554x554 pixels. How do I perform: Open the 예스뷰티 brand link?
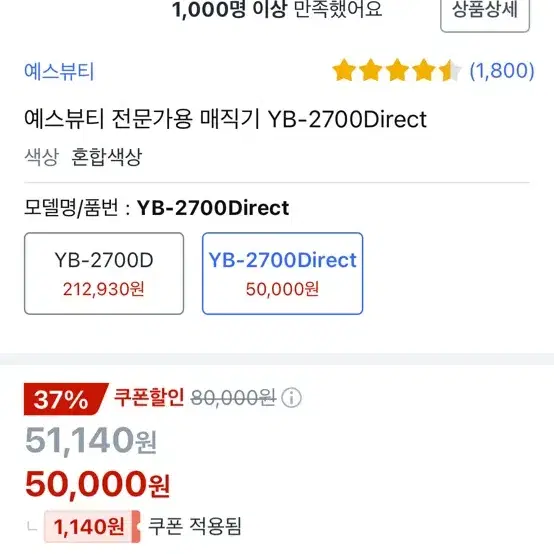[x=59, y=71]
